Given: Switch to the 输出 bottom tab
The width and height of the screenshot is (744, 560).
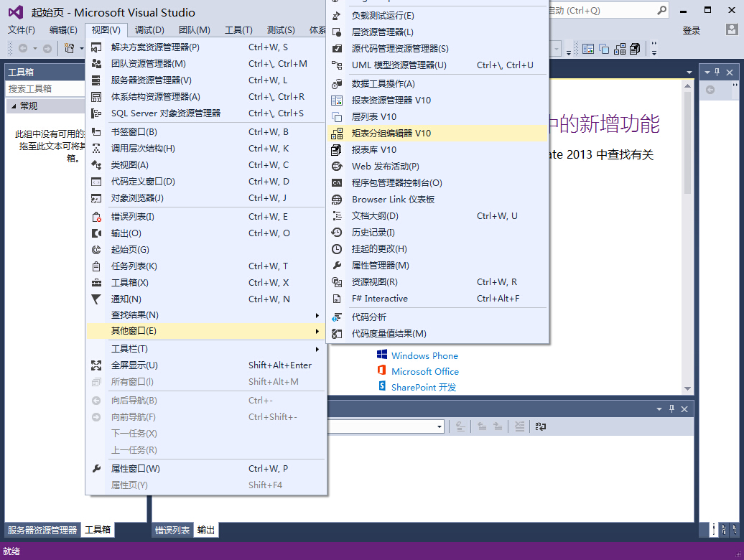Looking at the screenshot, I should click(x=206, y=530).
